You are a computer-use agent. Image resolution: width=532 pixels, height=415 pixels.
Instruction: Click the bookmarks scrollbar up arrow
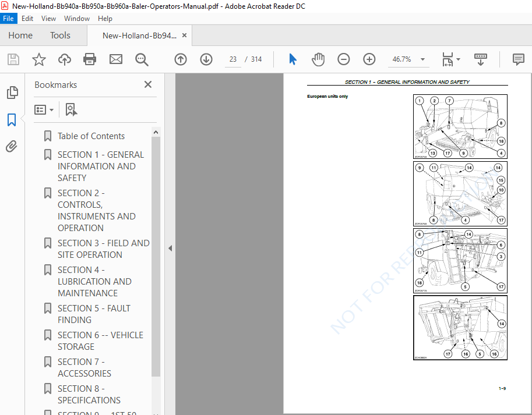pyautogui.click(x=156, y=132)
